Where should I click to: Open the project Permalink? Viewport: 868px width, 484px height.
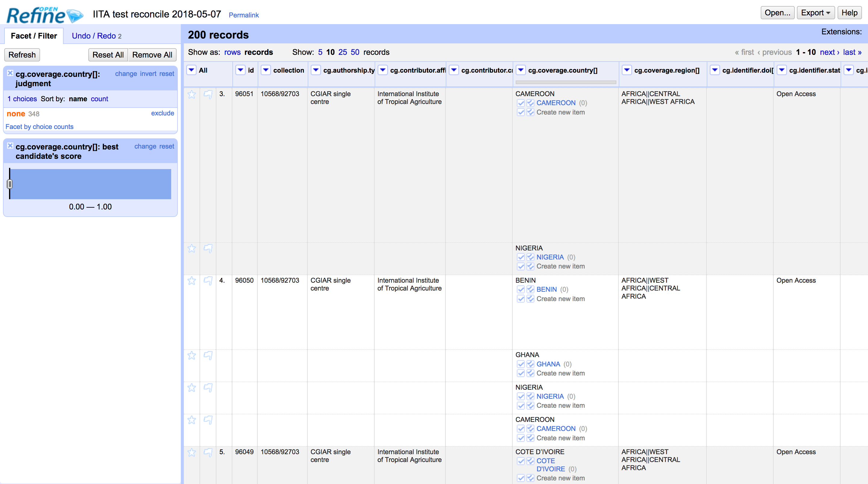tap(244, 15)
